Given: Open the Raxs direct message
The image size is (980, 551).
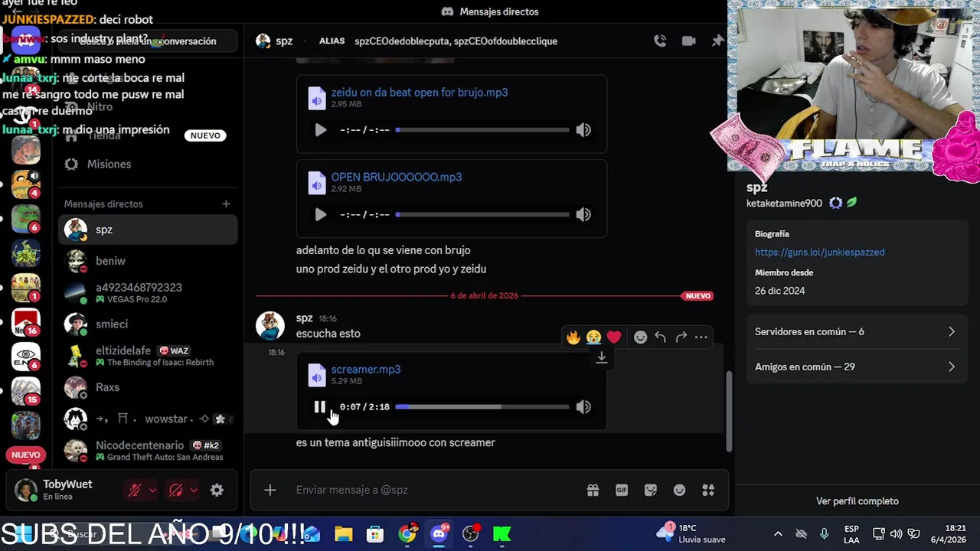Looking at the screenshot, I should point(148,387).
